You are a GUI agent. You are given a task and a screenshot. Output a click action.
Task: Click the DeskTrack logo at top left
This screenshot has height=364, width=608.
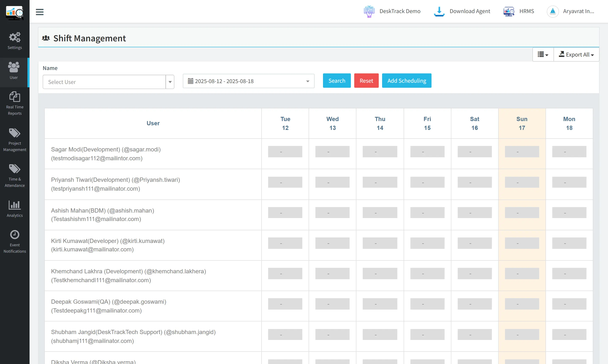click(15, 12)
